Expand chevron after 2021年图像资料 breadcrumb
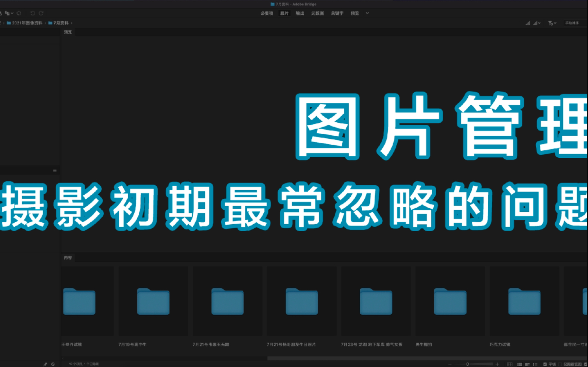 tap(45, 23)
